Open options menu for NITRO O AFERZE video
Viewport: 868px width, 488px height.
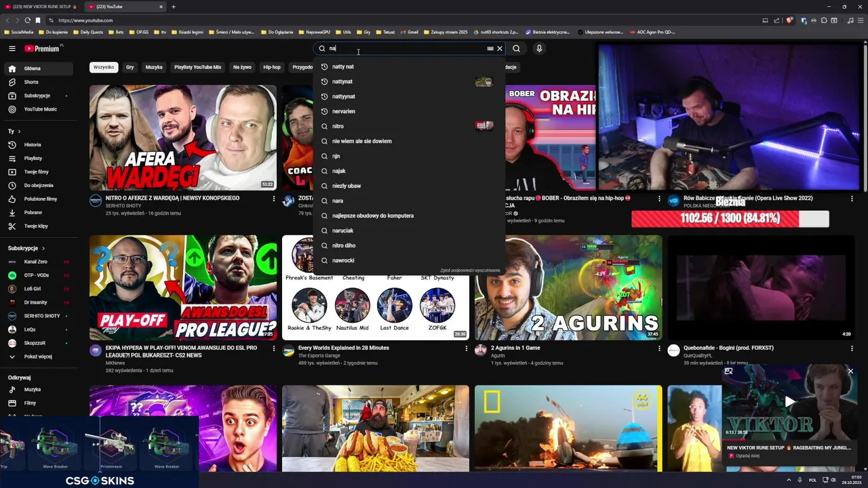coord(274,199)
